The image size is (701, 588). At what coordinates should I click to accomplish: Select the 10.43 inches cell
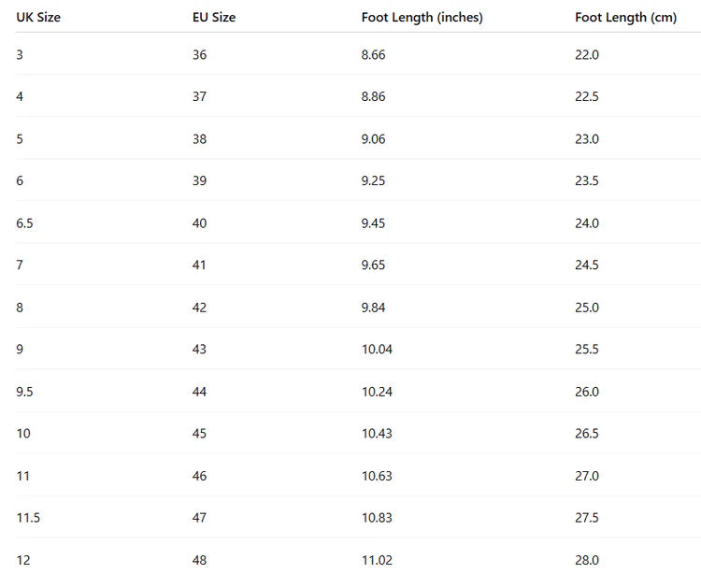pos(377,434)
